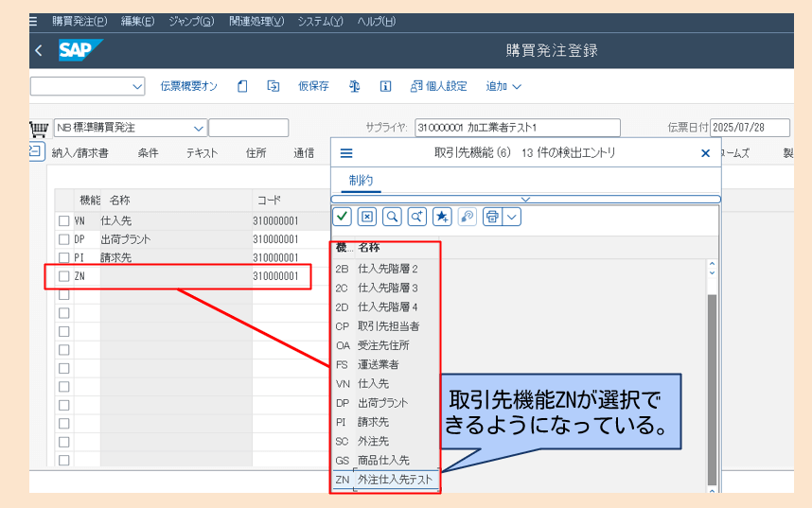
Task: Open the システム(Y) menu
Action: pyautogui.click(x=320, y=21)
